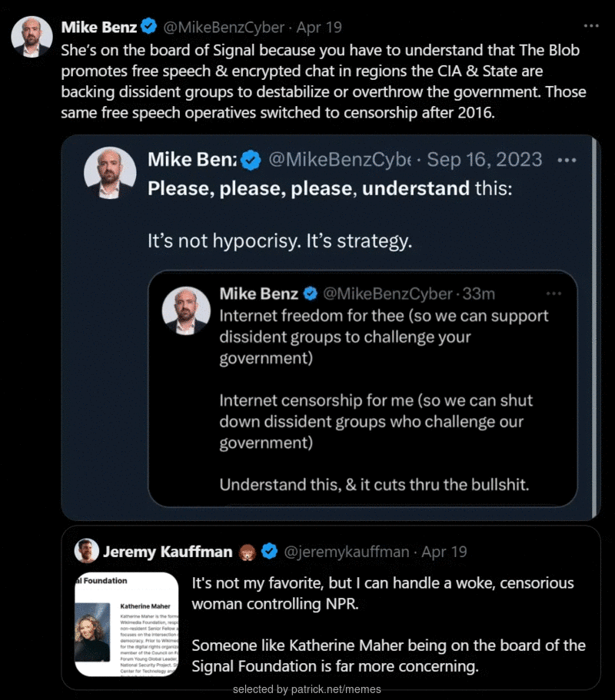This screenshot has width=615, height=700.
Task: Click the Jeremy Kauffman display name
Action: click(x=168, y=552)
